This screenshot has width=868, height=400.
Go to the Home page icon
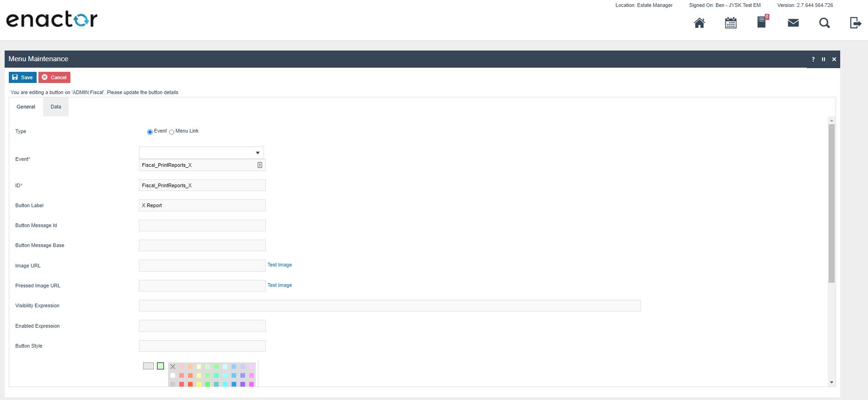point(699,23)
